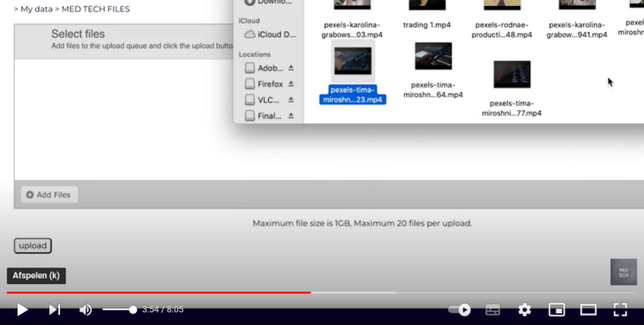
Task: Go to the My data breadcrumb
Action: (x=37, y=9)
